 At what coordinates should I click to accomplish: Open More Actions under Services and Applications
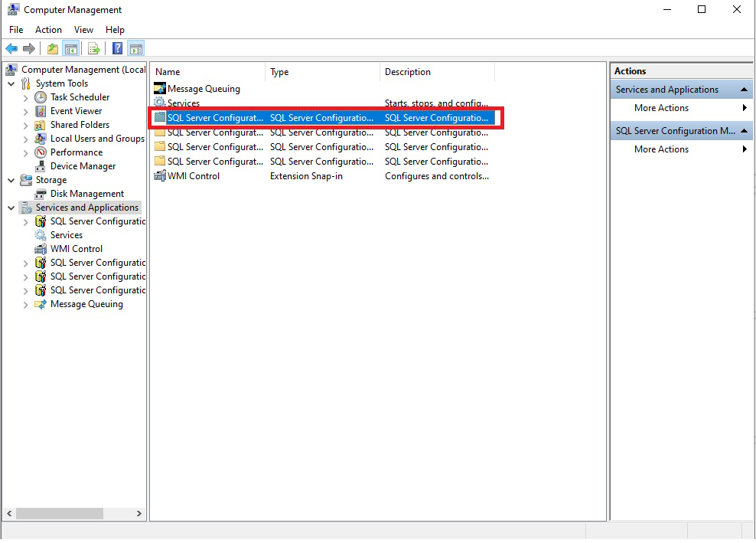pos(682,108)
